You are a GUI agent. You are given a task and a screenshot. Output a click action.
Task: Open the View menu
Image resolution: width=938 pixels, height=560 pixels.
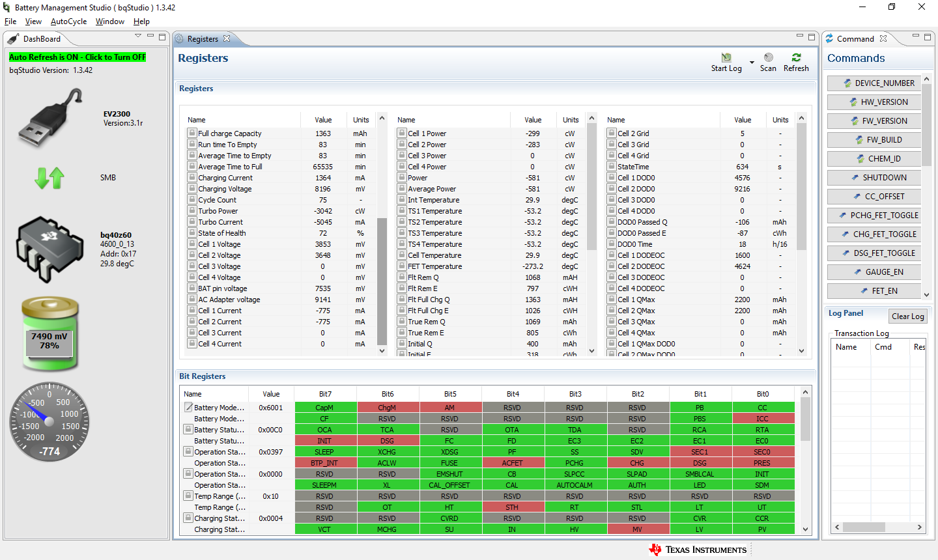(33, 21)
